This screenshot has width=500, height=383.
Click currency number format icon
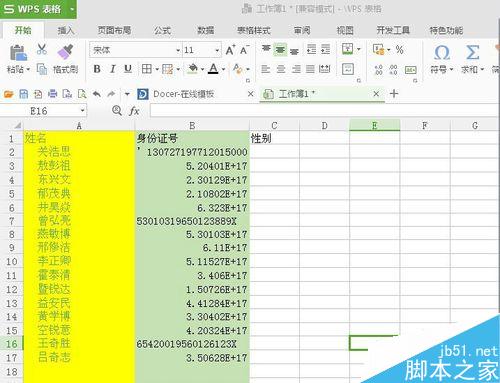tap(378, 50)
